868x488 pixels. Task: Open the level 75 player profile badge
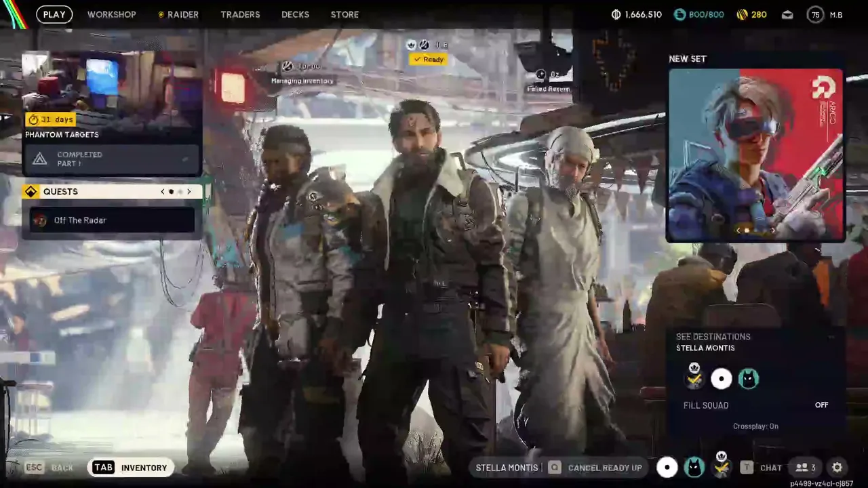tap(815, 14)
